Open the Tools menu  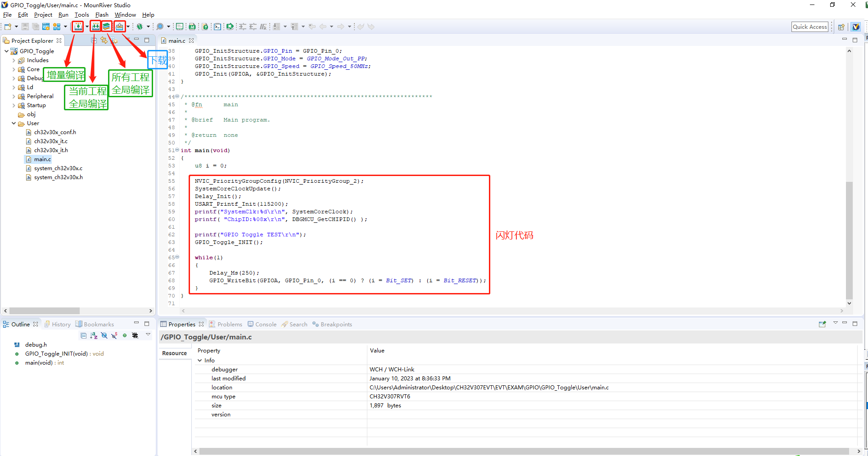coord(81,15)
